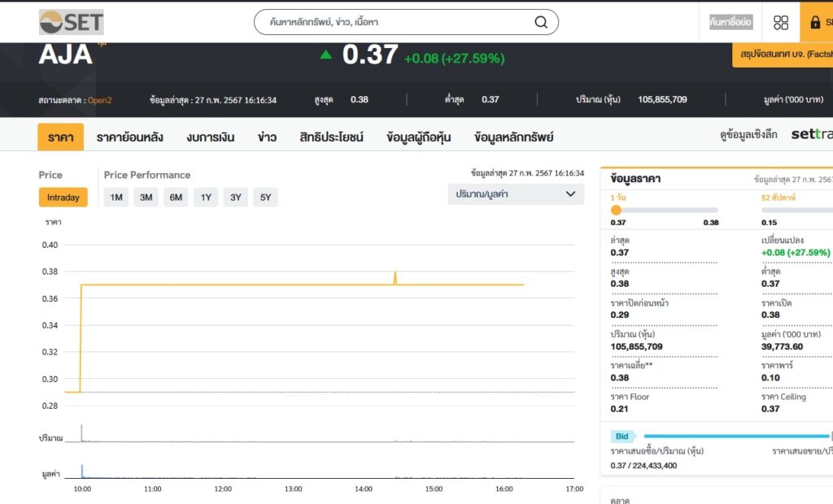The image size is (833, 504).
Task: Select the ข้อมูลผู้ถือหุ้น tab
Action: tap(418, 137)
